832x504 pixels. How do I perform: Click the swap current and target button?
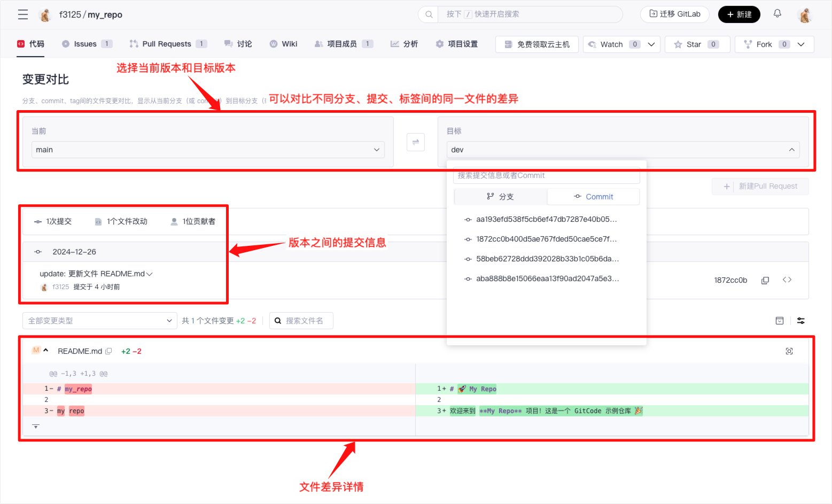point(415,142)
